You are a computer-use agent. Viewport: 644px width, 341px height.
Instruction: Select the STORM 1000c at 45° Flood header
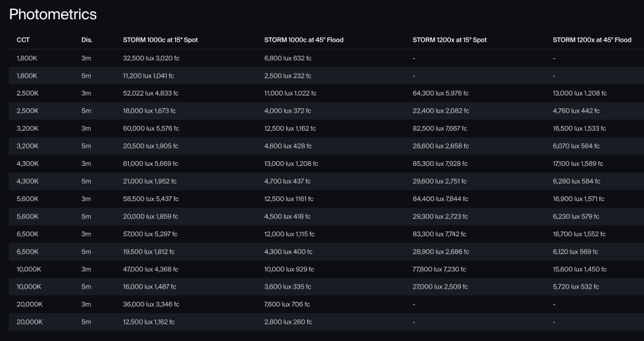point(303,40)
